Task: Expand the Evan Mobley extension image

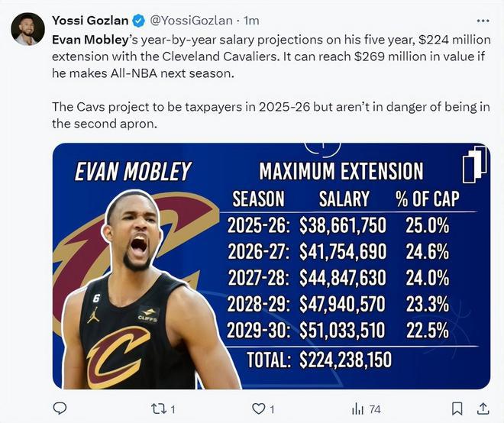Action: click(x=272, y=266)
